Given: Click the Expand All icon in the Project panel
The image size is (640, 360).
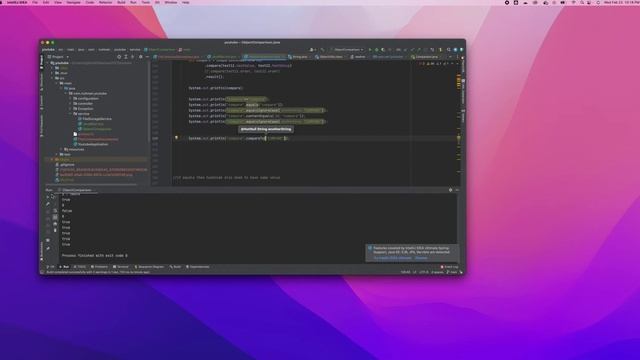Looking at the screenshot, I should (x=126, y=57).
